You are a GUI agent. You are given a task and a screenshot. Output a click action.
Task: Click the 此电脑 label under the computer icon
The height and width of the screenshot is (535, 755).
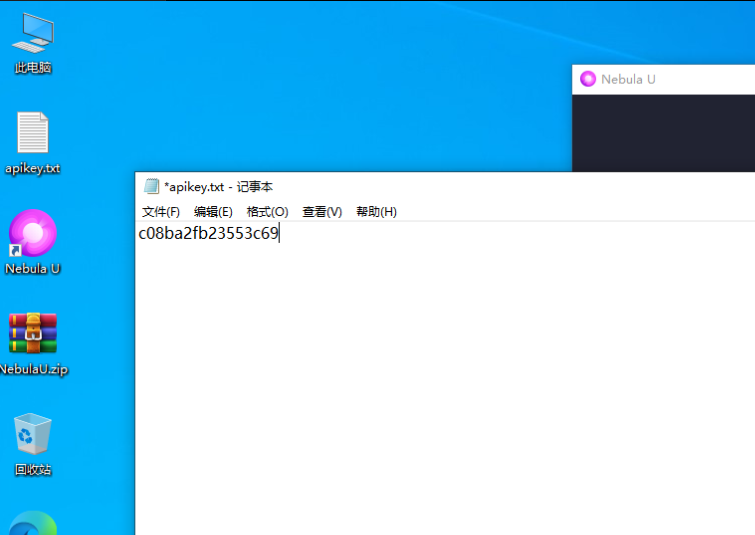(x=33, y=67)
